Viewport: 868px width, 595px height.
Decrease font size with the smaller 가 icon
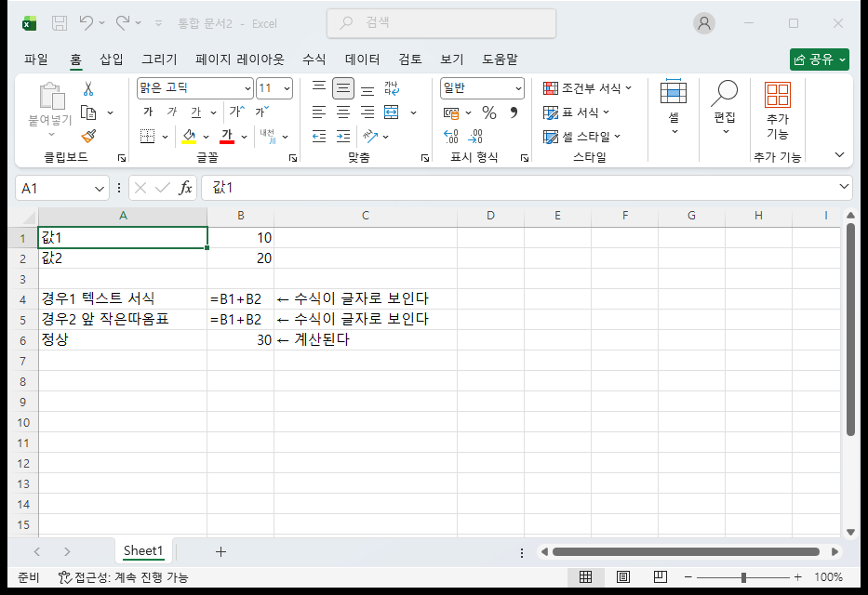(x=261, y=112)
